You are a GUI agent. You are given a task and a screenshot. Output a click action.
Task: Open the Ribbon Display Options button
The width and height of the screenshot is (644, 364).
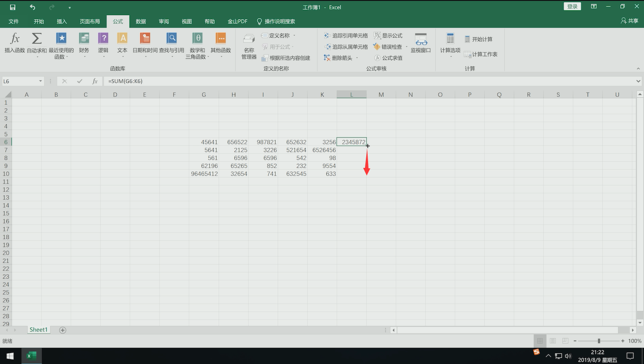593,7
